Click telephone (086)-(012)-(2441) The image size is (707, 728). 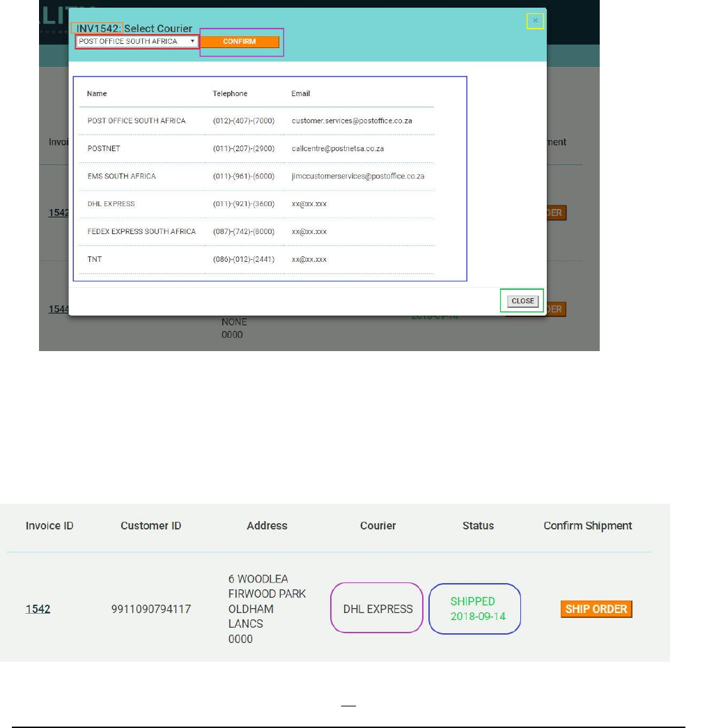tap(244, 259)
